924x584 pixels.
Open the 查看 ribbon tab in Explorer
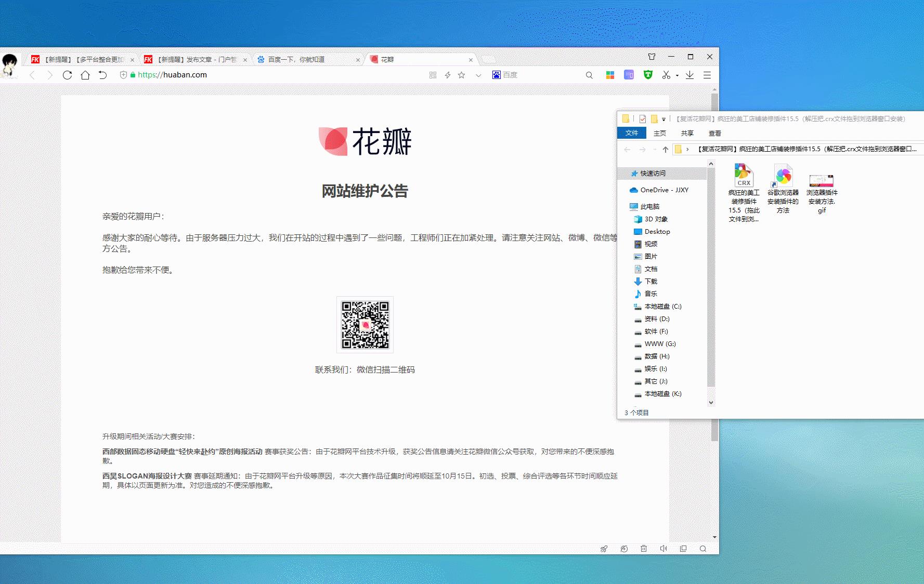(714, 134)
